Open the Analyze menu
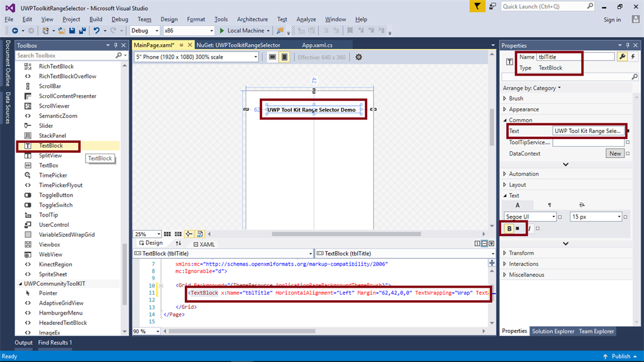Screen dimensions: 644x362 pyautogui.click(x=306, y=20)
